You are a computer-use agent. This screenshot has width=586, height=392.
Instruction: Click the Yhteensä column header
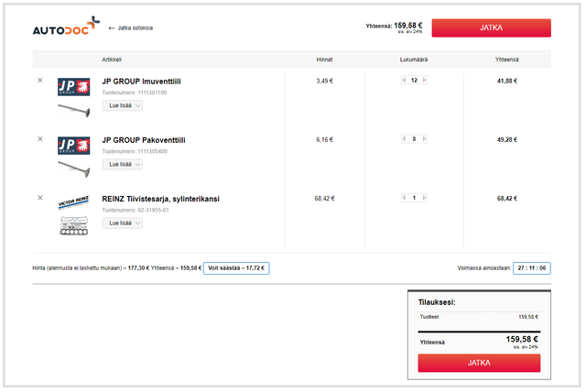[506, 60]
